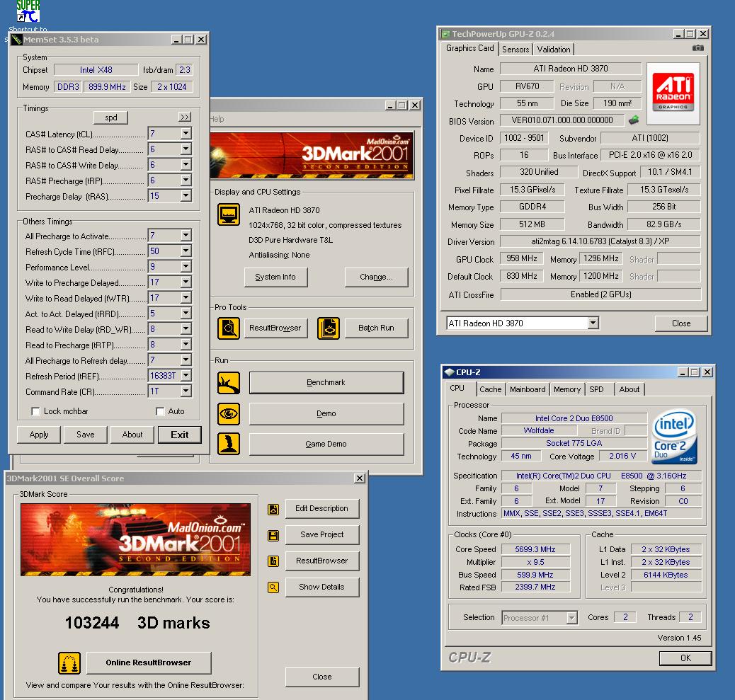735x700 pixels.
Task: Click the GPU-Z title bar icon
Action: click(x=445, y=34)
